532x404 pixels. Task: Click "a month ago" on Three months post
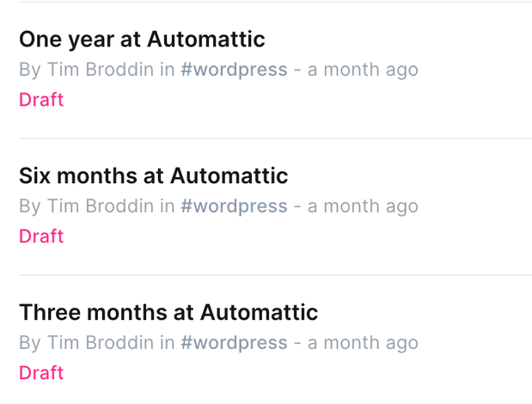point(363,343)
